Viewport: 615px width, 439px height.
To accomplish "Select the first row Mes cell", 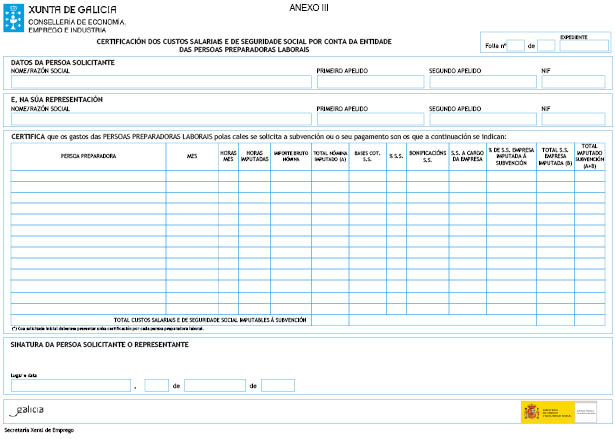I will pos(191,176).
